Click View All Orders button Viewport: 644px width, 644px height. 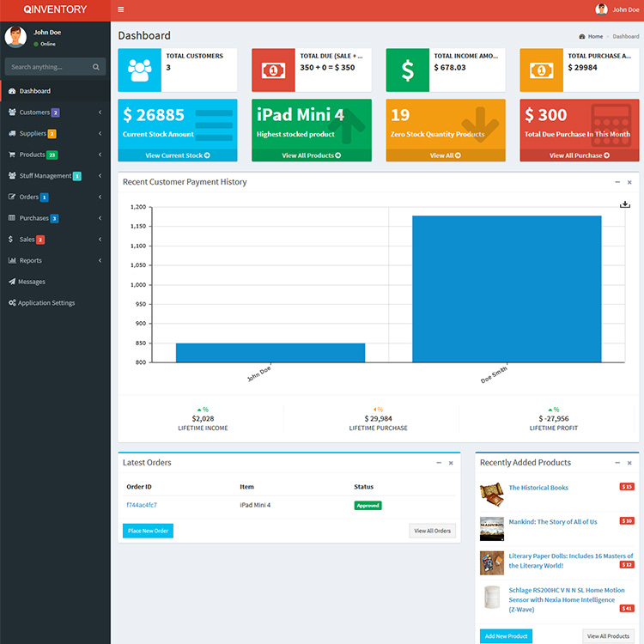pyautogui.click(x=432, y=531)
